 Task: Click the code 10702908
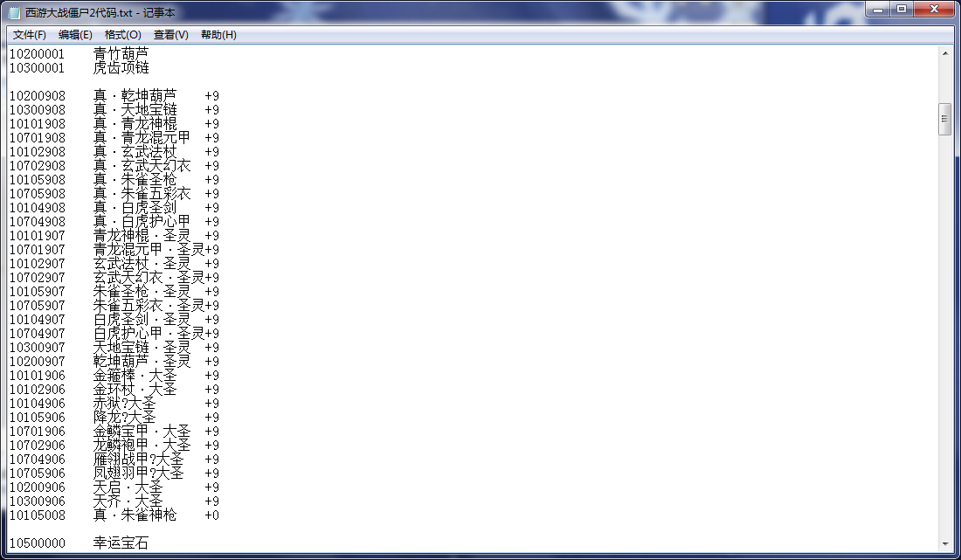pyautogui.click(x=37, y=166)
